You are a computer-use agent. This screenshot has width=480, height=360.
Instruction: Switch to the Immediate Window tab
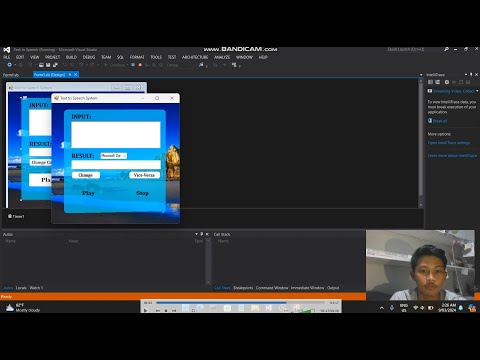[x=307, y=288]
